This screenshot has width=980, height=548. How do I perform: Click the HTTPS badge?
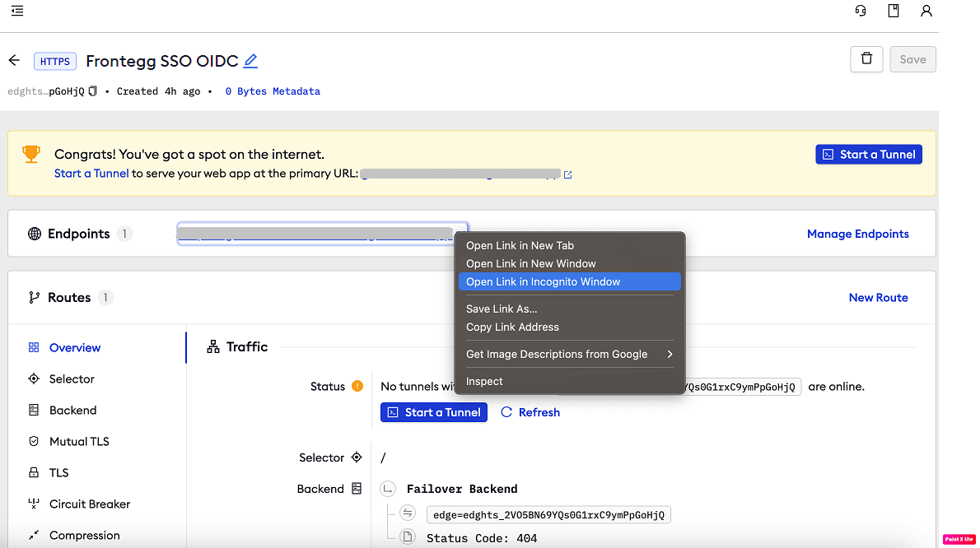pos(55,61)
